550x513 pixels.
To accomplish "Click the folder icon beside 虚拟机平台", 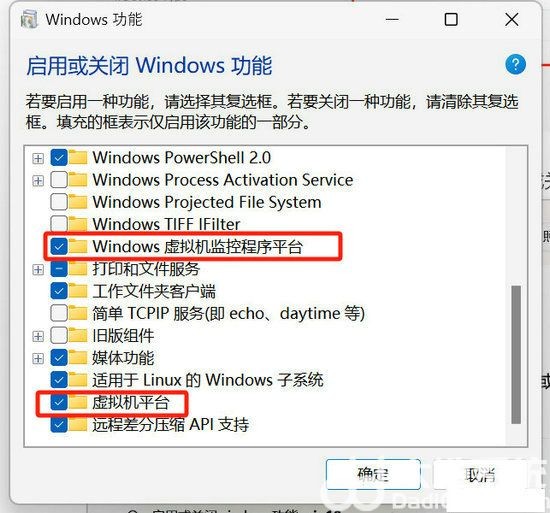I will coord(78,402).
